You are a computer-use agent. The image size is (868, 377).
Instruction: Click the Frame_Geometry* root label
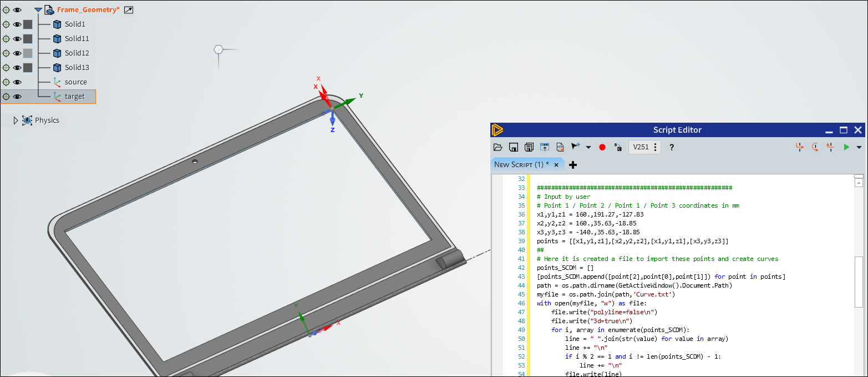pyautogui.click(x=88, y=10)
